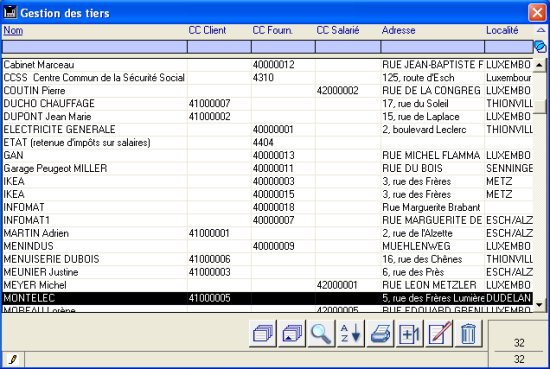The height and width of the screenshot is (369, 550).
Task: Select the MEYER Michel row
Action: pyautogui.click(x=268, y=285)
